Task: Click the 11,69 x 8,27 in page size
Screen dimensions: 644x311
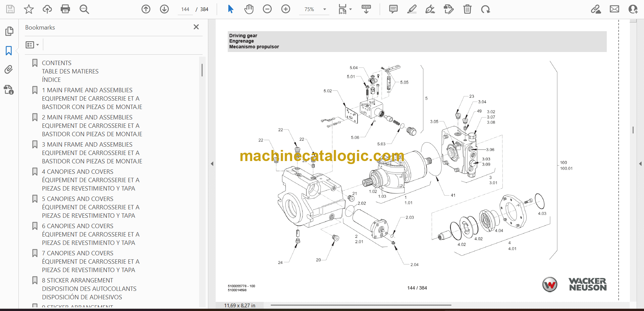Action: (x=239, y=306)
